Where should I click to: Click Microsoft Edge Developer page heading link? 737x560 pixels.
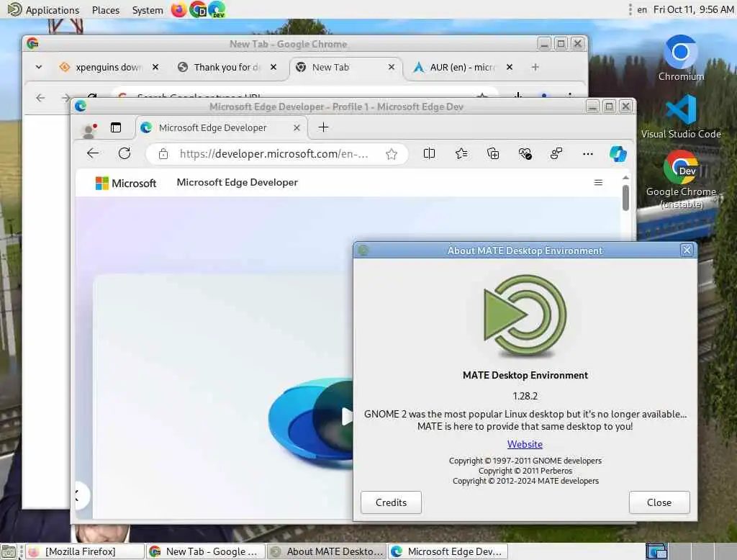coord(237,182)
